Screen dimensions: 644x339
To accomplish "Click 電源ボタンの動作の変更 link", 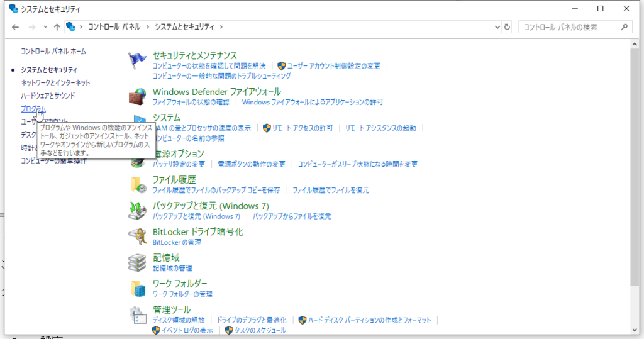I will (x=252, y=164).
